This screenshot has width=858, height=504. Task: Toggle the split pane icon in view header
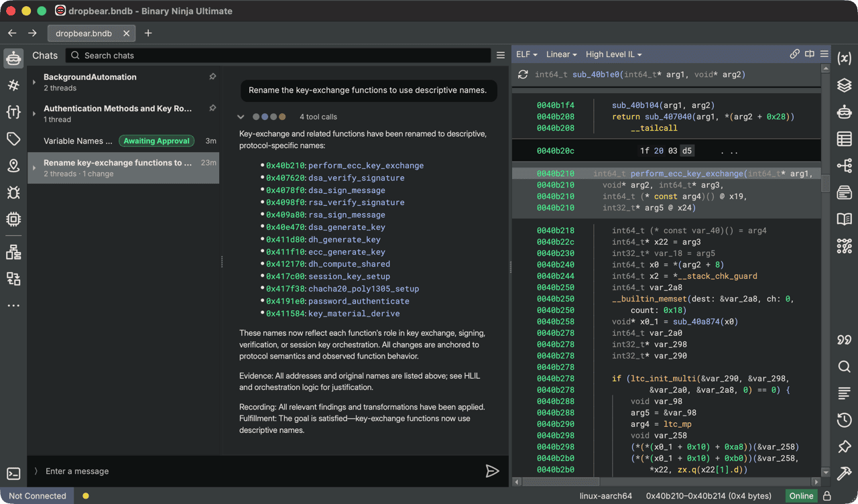point(810,54)
